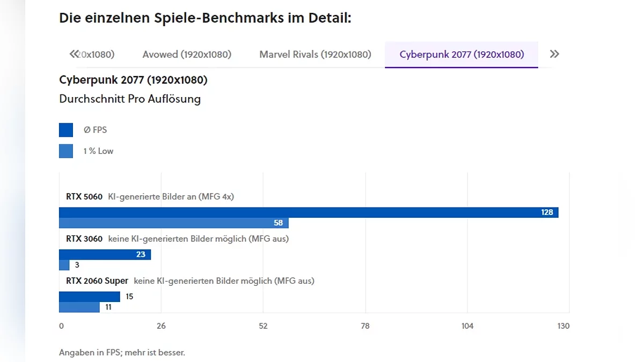The image size is (644, 362).
Task: Click the RTX 2060 Super 1% Low bar (11)
Action: (79, 307)
